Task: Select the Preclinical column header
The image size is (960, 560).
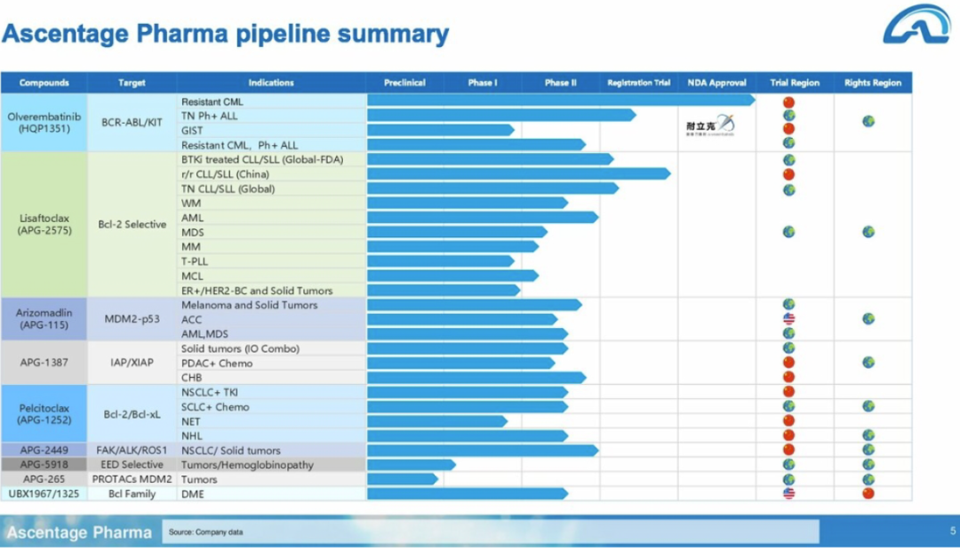Action: point(404,83)
